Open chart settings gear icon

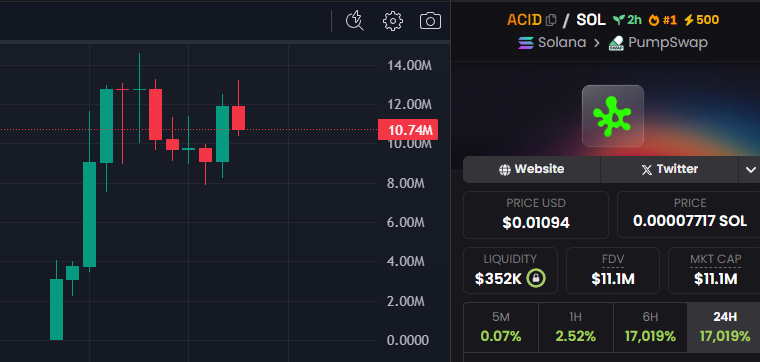click(393, 21)
